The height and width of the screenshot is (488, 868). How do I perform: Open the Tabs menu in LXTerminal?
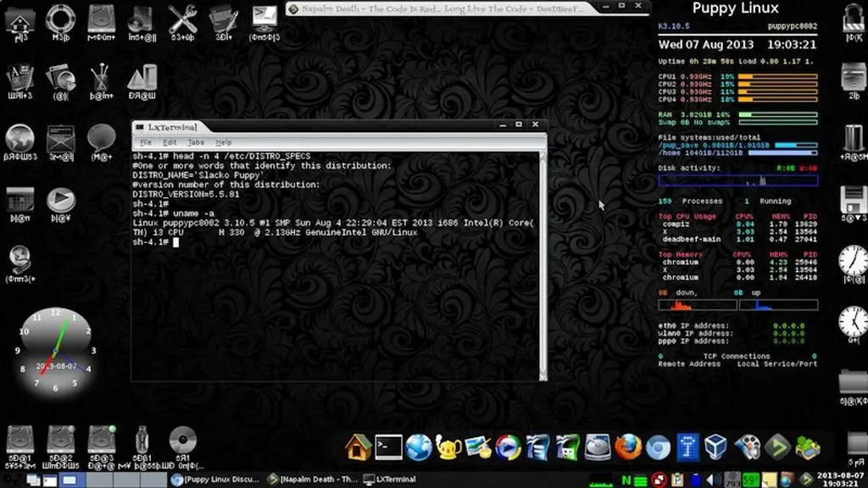coord(196,142)
